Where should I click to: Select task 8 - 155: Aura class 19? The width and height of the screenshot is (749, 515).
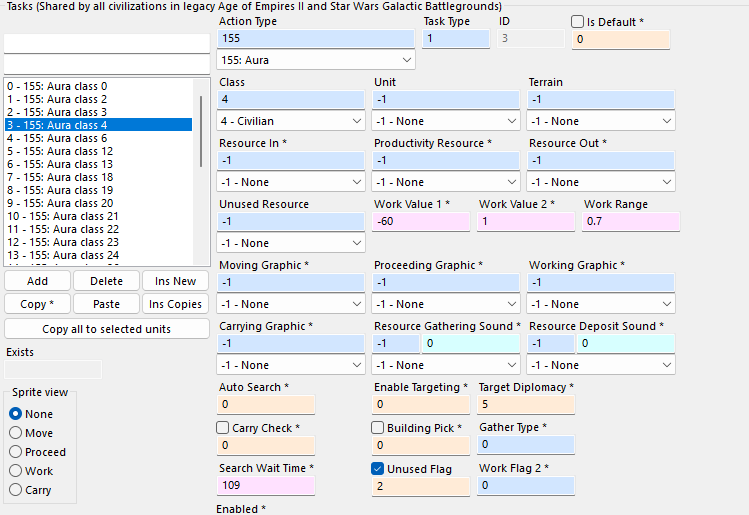click(98, 190)
